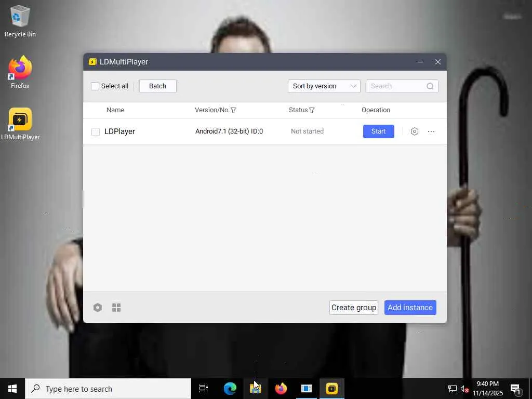The width and height of the screenshot is (532, 399).
Task: Switch to grid view icon at bottom
Action: (116, 308)
